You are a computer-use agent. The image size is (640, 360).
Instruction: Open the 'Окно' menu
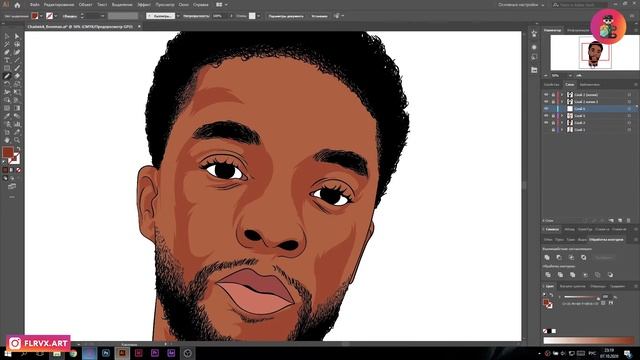(184, 5)
